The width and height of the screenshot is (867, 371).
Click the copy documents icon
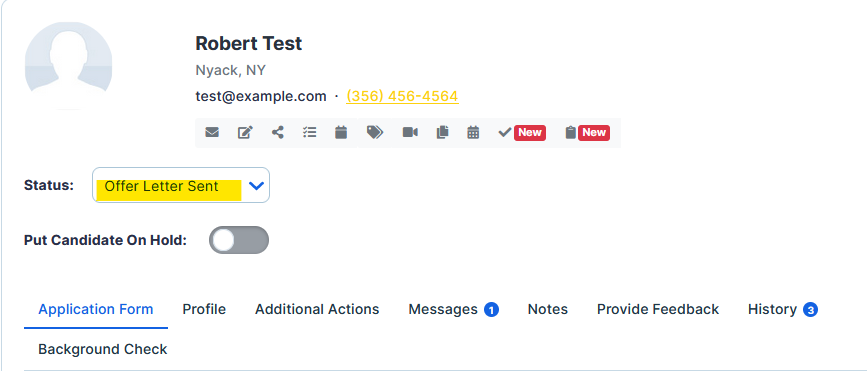(x=442, y=132)
